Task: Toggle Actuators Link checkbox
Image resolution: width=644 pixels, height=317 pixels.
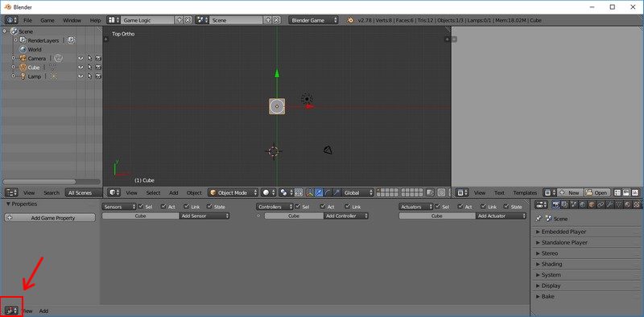Action: point(484,207)
